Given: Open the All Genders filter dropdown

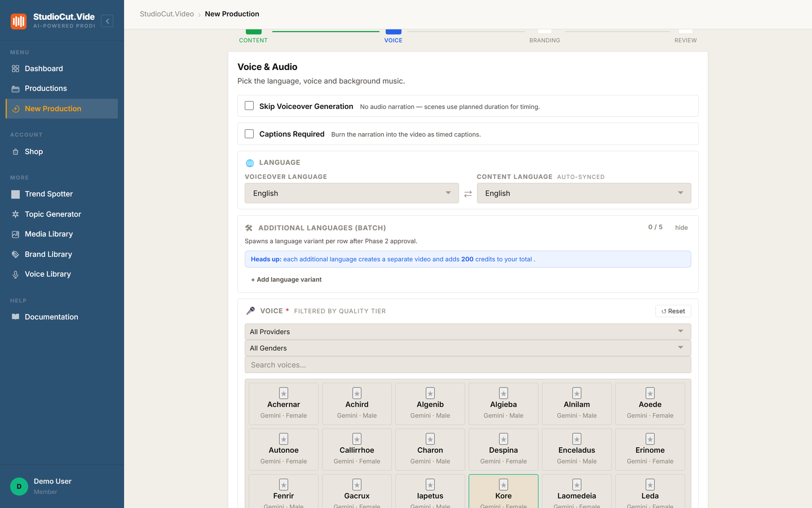Looking at the screenshot, I should point(468,348).
